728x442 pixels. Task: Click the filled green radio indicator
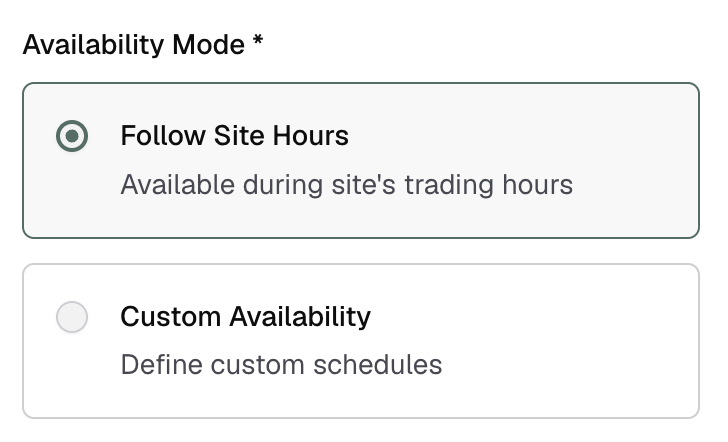click(72, 136)
